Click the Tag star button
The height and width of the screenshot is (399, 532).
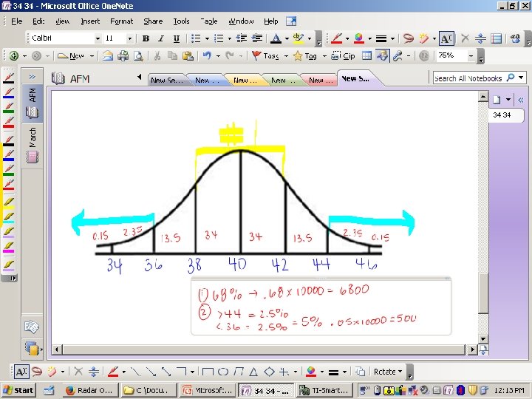pyautogui.click(x=305, y=56)
